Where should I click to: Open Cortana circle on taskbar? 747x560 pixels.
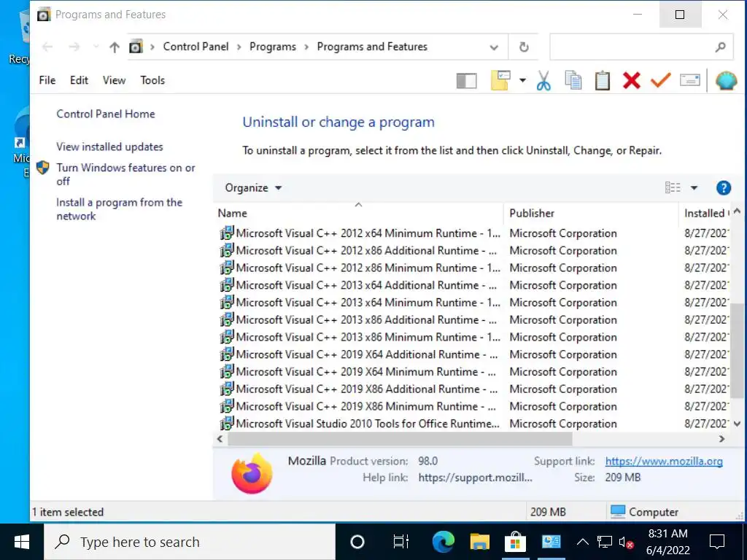tap(357, 542)
